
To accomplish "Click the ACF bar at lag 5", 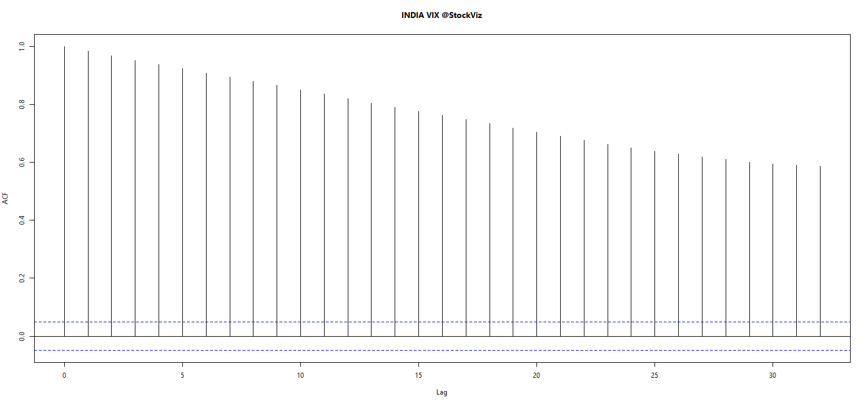I will click(x=182, y=203).
